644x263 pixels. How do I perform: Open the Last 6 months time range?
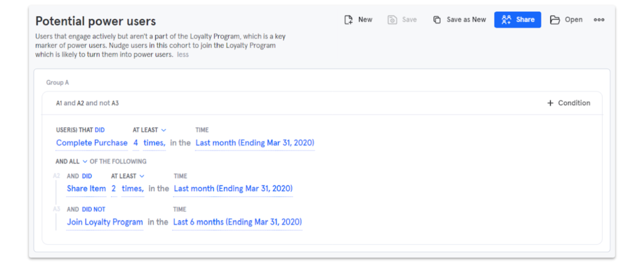click(x=237, y=222)
